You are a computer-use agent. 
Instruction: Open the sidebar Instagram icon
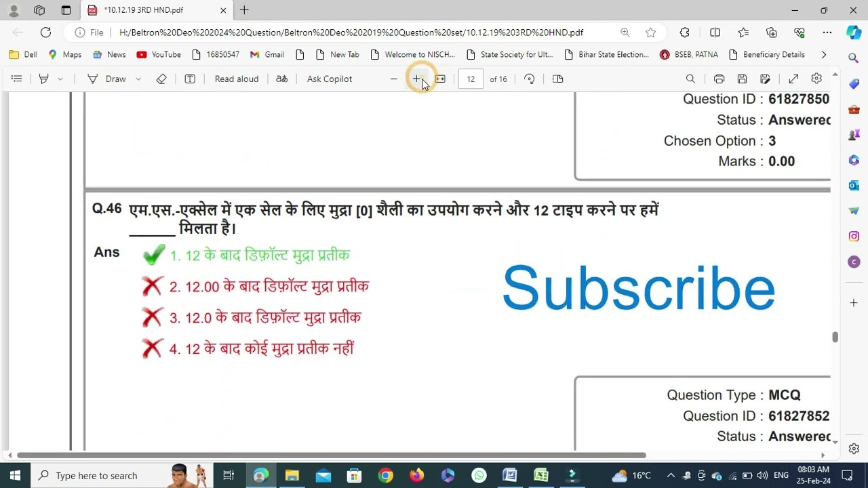click(854, 237)
